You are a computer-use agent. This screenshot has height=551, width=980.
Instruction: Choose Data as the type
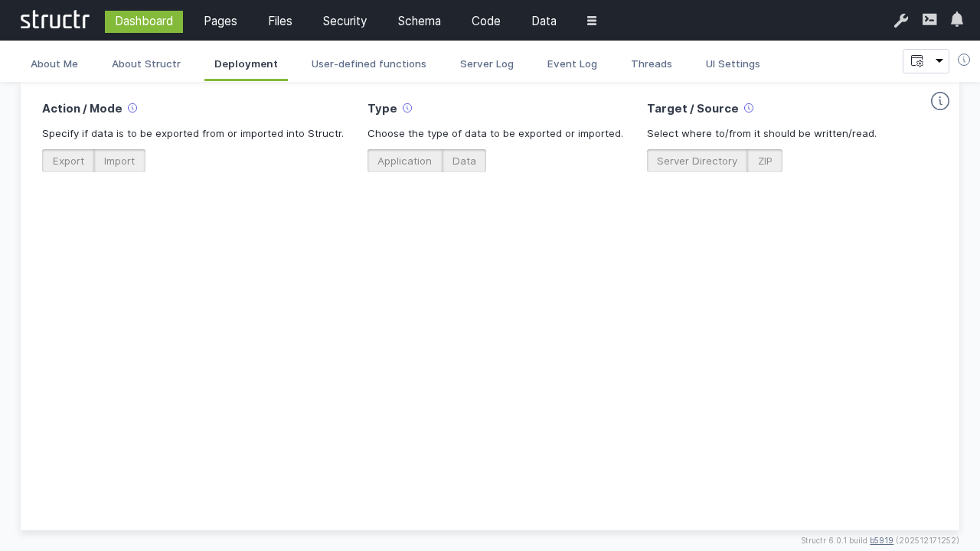pos(464,161)
